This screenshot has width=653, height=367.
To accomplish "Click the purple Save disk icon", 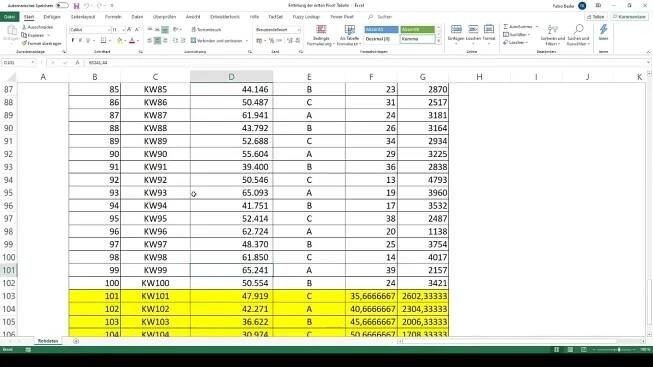I will point(76,6).
